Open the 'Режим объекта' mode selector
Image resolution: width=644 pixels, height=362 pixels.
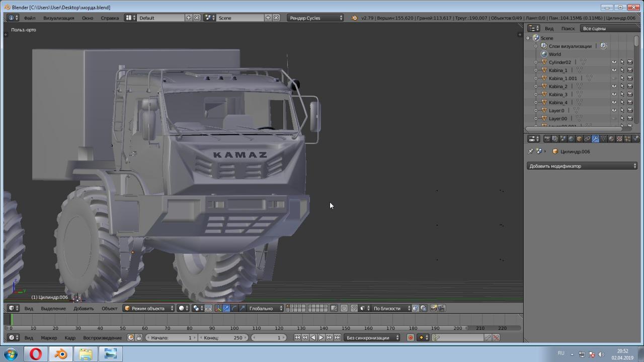(x=149, y=308)
